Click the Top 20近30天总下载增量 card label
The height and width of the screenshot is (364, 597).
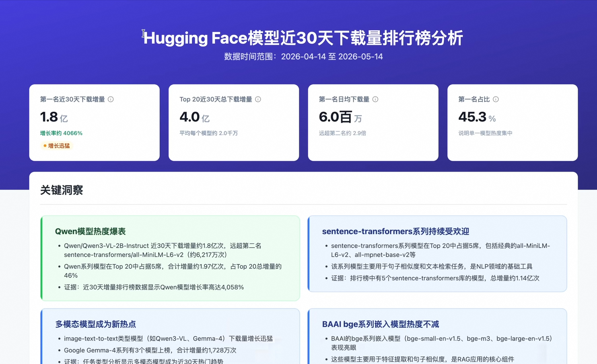pos(216,99)
